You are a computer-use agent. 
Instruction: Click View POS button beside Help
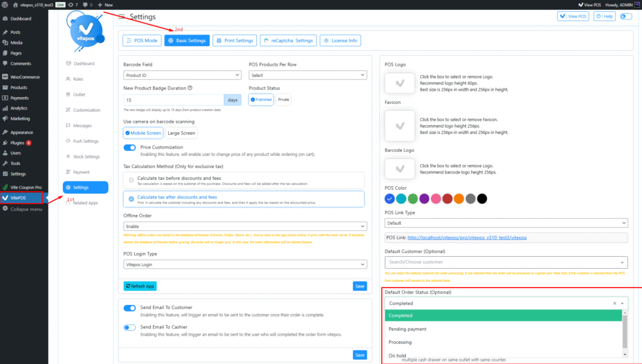pos(573,16)
